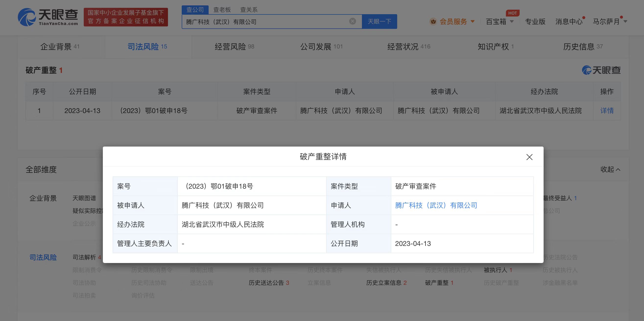This screenshot has width=644, height=321.
Task: Clear the search field with X icon
Action: pos(353,21)
